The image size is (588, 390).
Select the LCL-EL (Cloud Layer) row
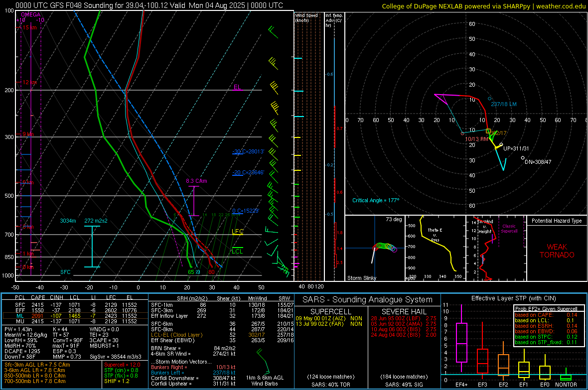222,335
